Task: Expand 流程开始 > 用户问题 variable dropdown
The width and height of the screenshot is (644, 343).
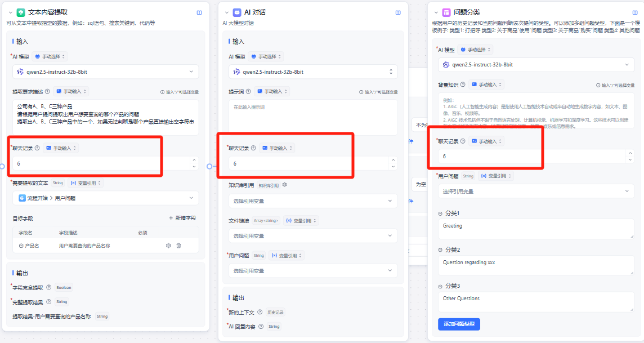Action: coord(106,198)
